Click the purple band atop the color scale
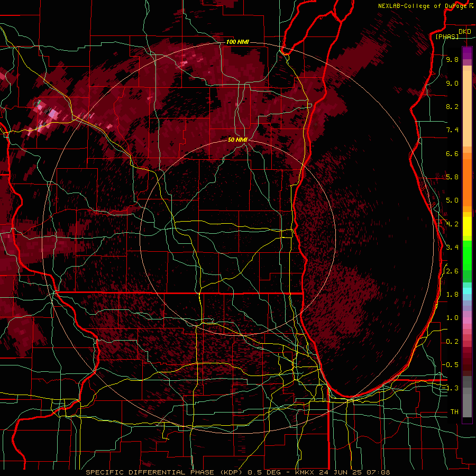476x476 pixels. pos(467,53)
